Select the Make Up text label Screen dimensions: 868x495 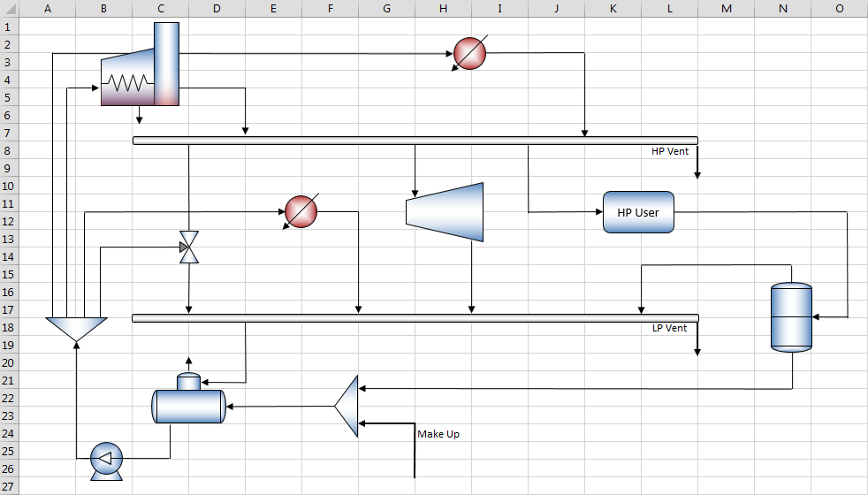(x=438, y=434)
